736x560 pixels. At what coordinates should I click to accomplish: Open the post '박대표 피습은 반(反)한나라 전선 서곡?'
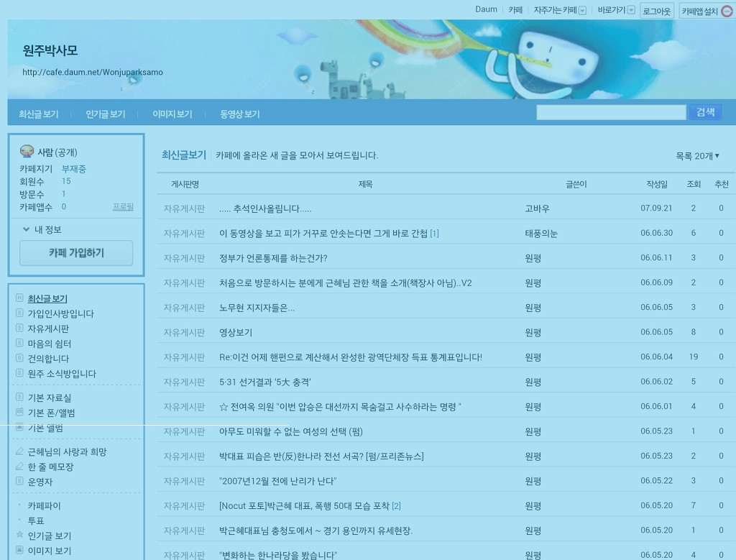(x=321, y=456)
